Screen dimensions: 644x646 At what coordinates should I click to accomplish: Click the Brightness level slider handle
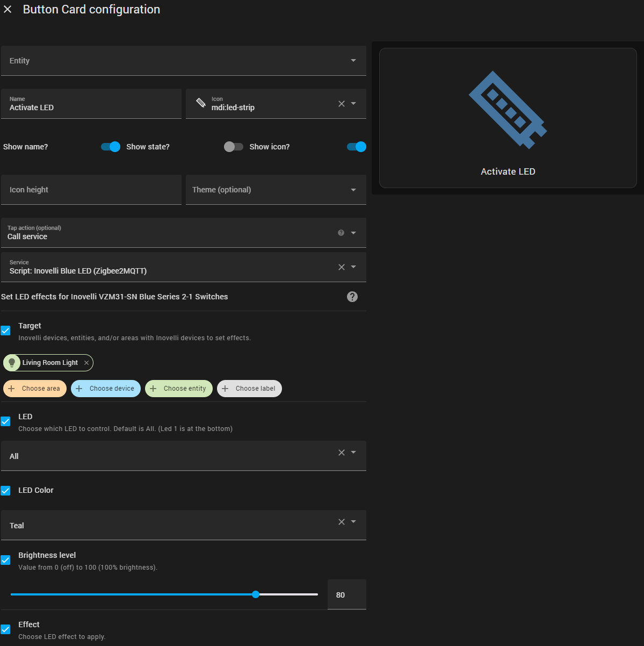[256, 594]
